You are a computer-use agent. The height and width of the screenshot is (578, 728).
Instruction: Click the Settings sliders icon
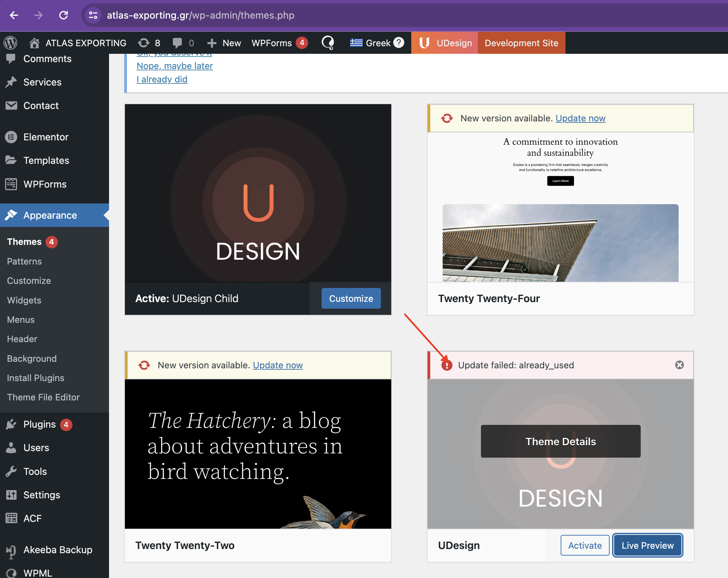tap(11, 495)
